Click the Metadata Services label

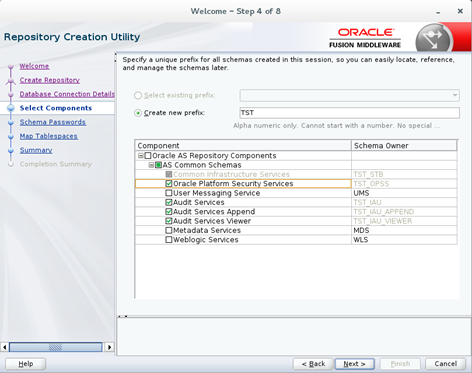[x=207, y=230]
